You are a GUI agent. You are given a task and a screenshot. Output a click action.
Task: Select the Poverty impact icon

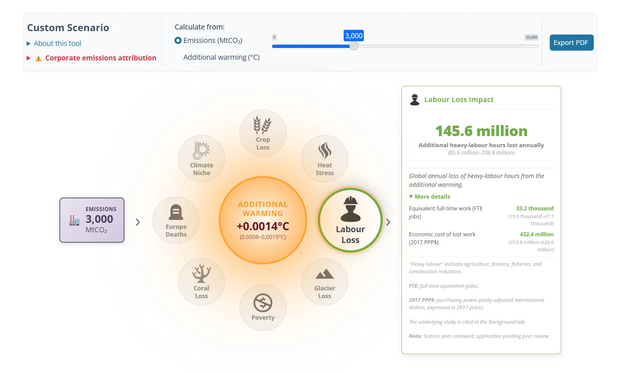[263, 308]
